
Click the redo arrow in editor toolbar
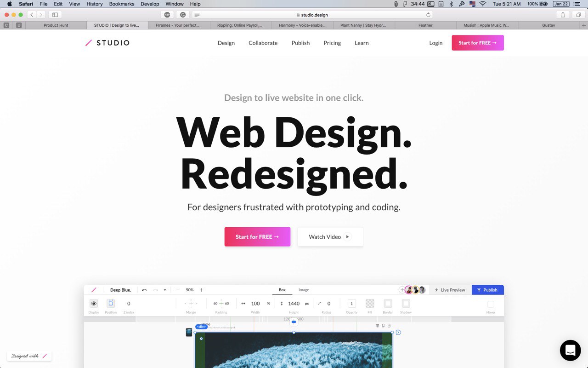click(155, 290)
